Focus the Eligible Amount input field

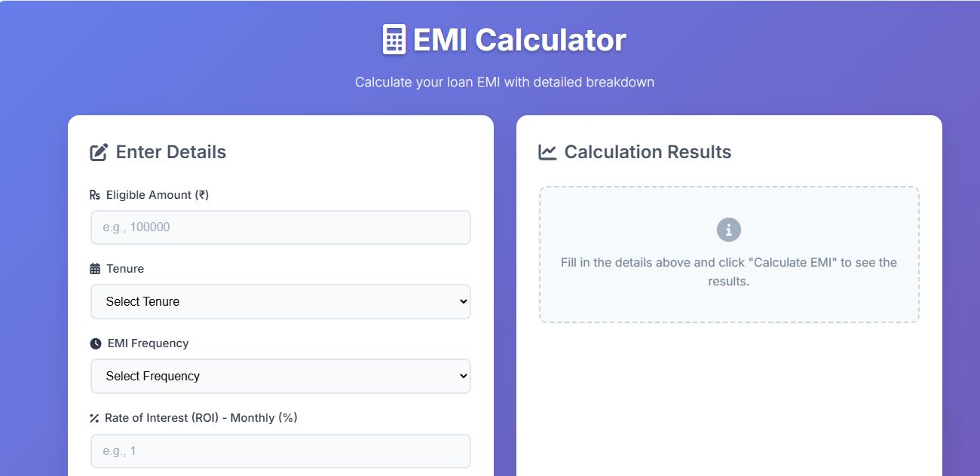[280, 227]
